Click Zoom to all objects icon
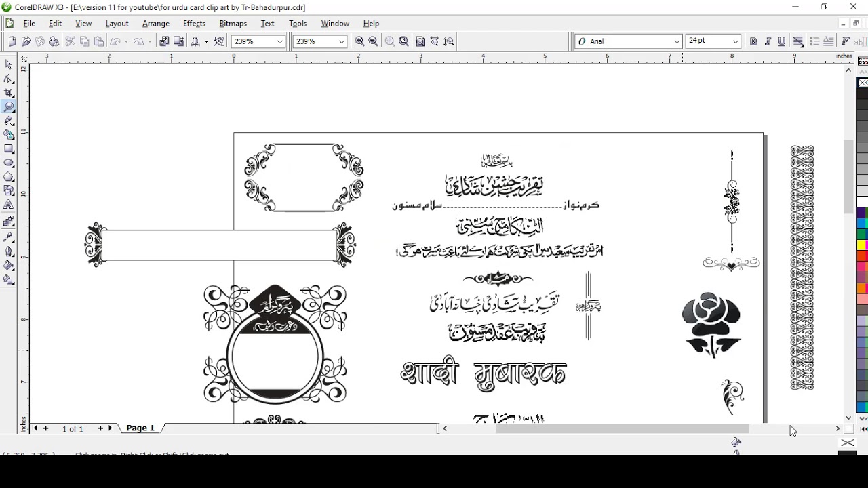Screen dimensions: 868x488 403,41
